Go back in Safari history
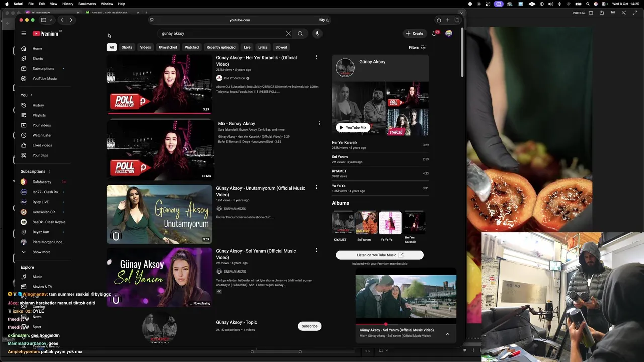Screen dimensions: 644x362 (62, 20)
